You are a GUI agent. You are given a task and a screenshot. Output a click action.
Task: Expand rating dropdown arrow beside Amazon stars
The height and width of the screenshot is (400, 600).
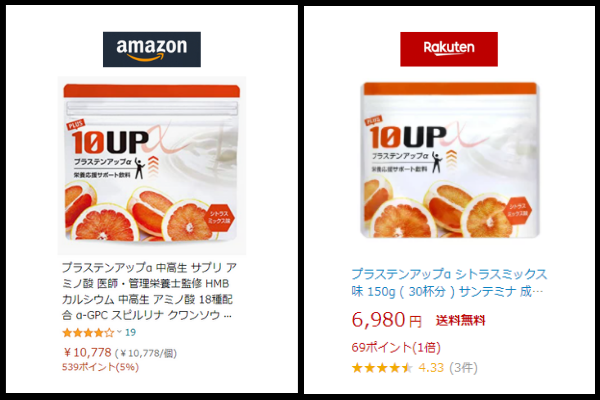119,332
